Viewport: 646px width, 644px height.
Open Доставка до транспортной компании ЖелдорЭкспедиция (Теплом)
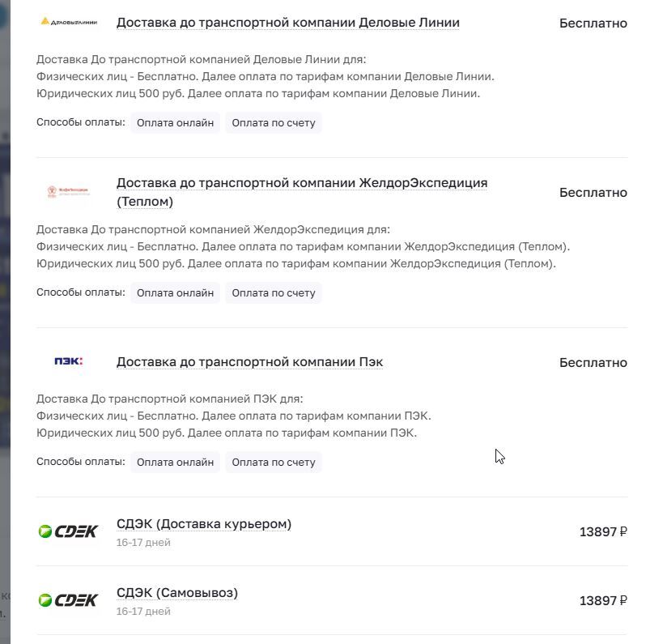click(x=302, y=192)
